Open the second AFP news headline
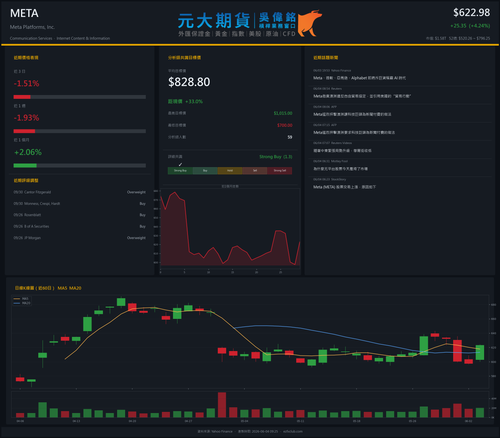Screen dimensions: 500x438 pos(354,133)
